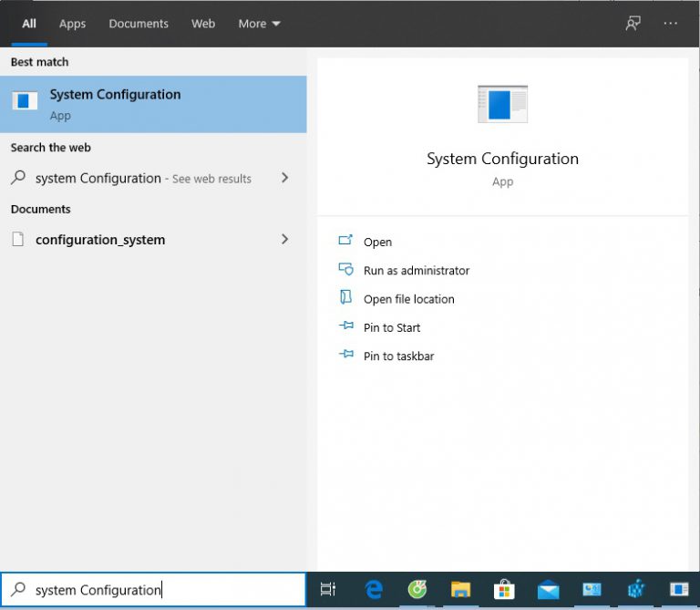Expand arrow next to configuration_system document

point(284,240)
